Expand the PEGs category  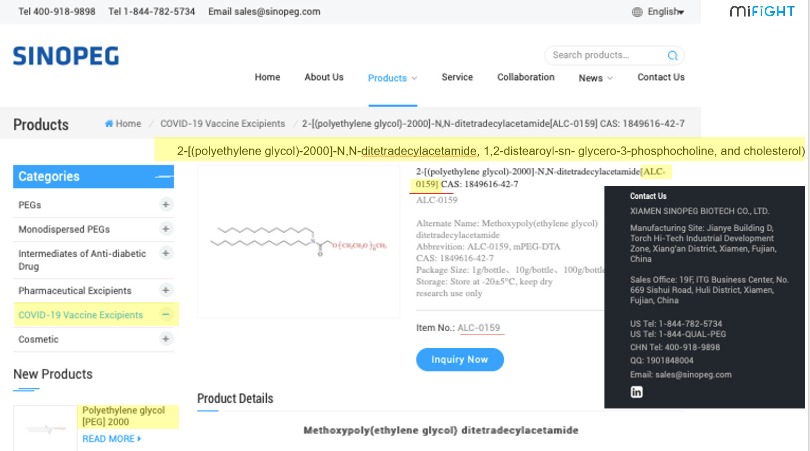(x=166, y=205)
